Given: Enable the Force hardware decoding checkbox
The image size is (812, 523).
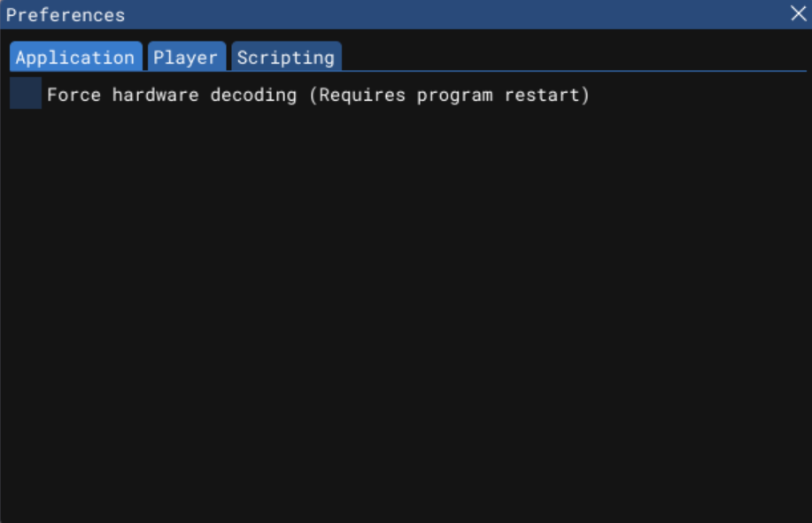Looking at the screenshot, I should pyautogui.click(x=26, y=93).
